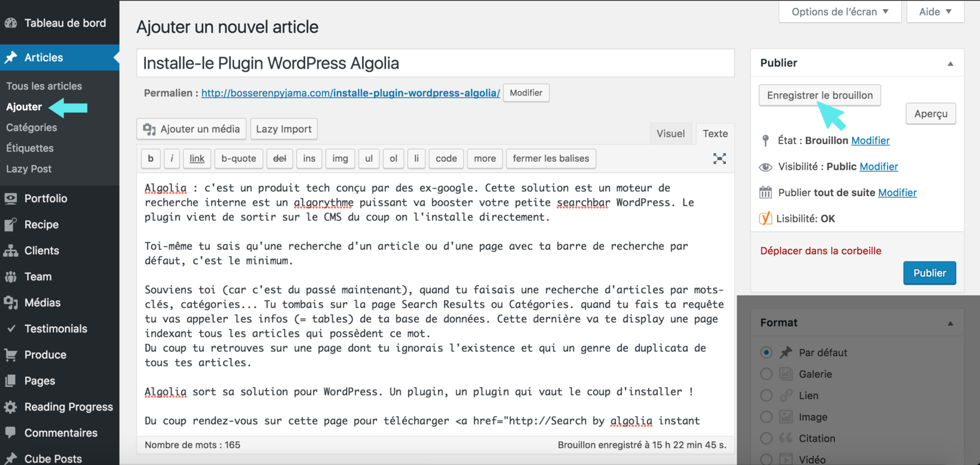The width and height of the screenshot is (980, 465).
Task: Click the Lazy Import button
Action: (284, 129)
